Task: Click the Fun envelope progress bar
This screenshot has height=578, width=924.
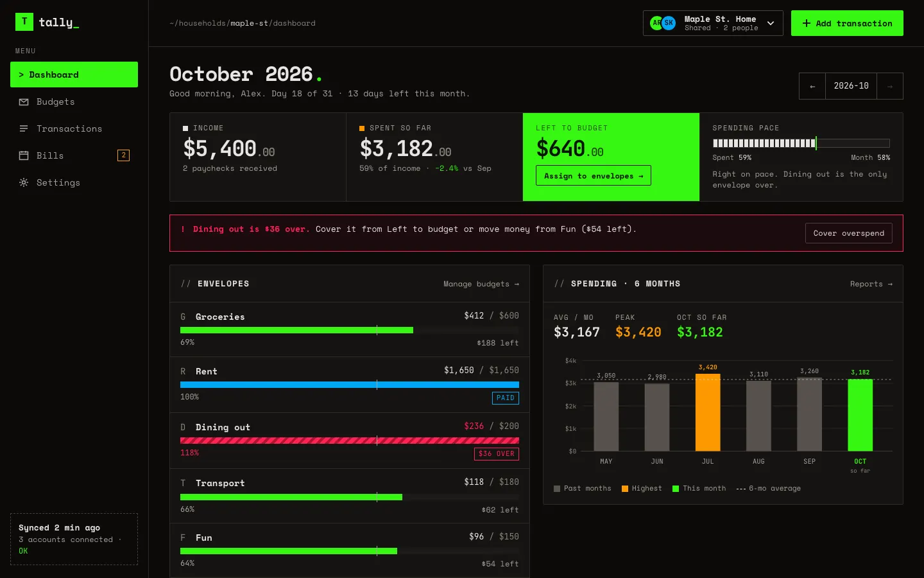Action: pyautogui.click(x=350, y=551)
